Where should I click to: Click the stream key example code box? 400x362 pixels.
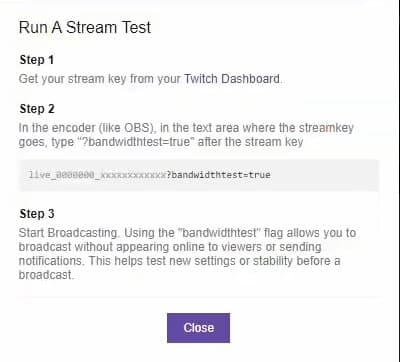pyautogui.click(x=199, y=175)
